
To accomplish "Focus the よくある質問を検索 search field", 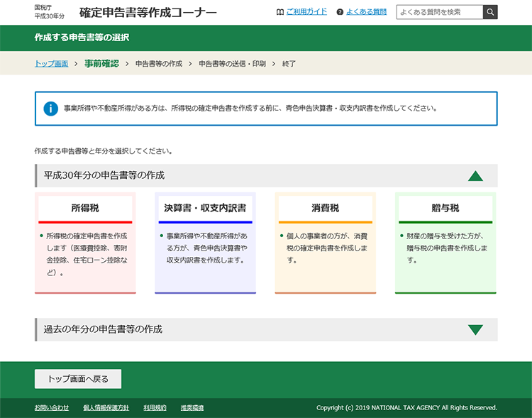I will [x=439, y=12].
